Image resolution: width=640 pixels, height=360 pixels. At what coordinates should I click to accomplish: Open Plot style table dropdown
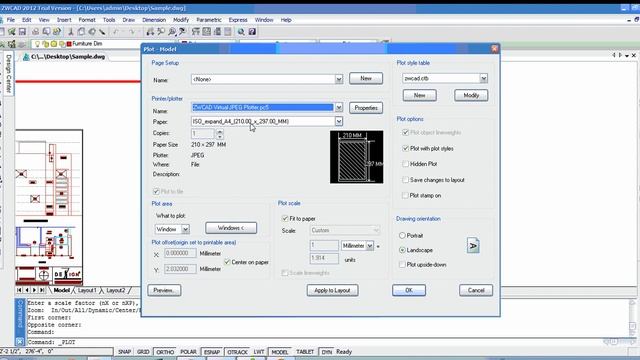click(483, 78)
